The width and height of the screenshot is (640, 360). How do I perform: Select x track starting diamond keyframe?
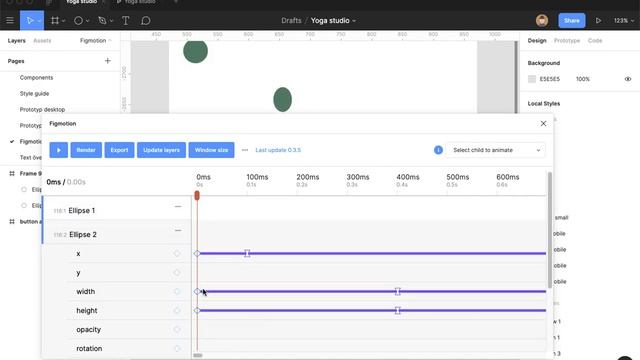(197, 253)
